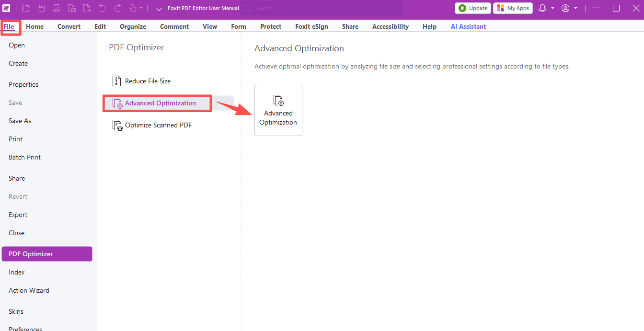This screenshot has width=644, height=331.
Task: Click the Undo arrow icon
Action: click(x=102, y=8)
